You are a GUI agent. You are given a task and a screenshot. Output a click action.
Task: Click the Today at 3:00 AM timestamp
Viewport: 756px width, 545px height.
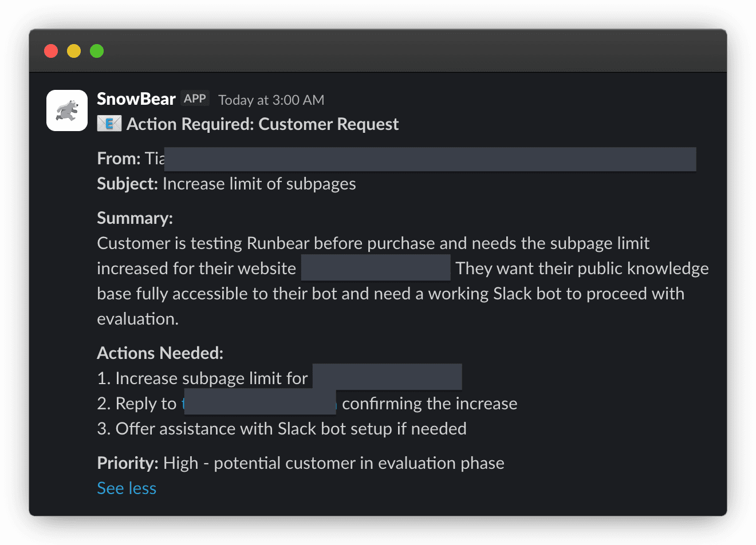click(x=271, y=100)
